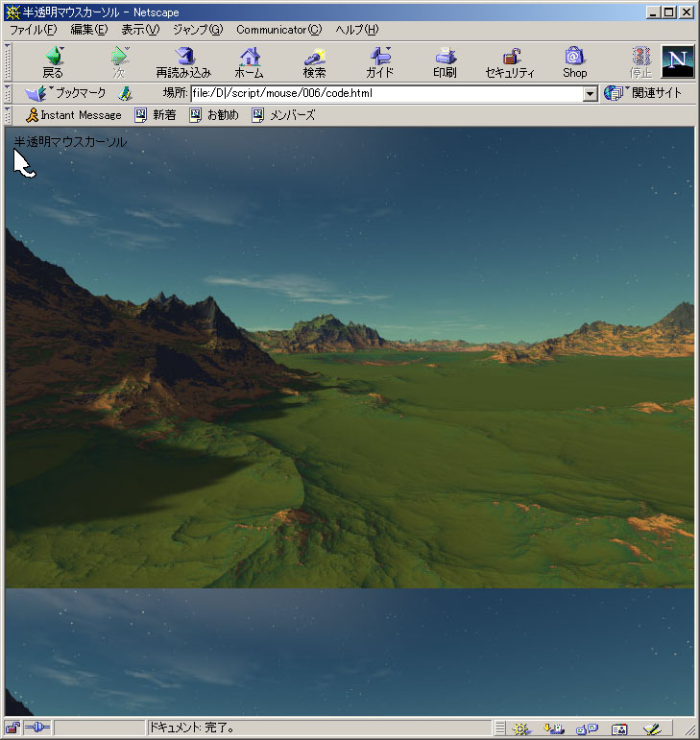Click the Stop (停止) toolbar icon
This screenshot has width=700, height=740.
click(640, 62)
